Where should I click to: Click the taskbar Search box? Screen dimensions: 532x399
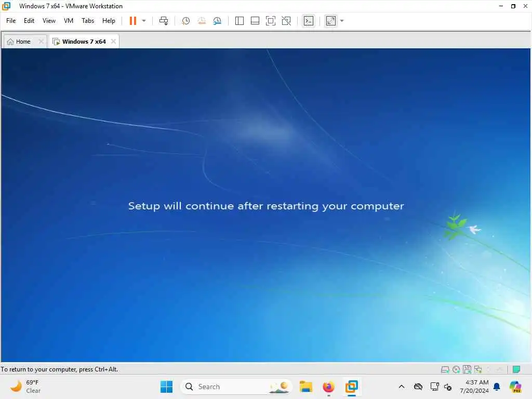pos(236,387)
